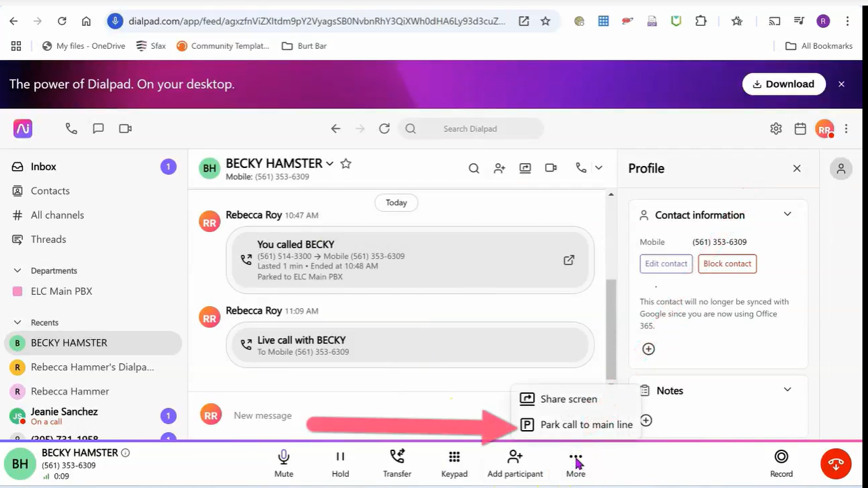Collapse the Notes section
This screenshot has width=868, height=488.
coord(787,390)
